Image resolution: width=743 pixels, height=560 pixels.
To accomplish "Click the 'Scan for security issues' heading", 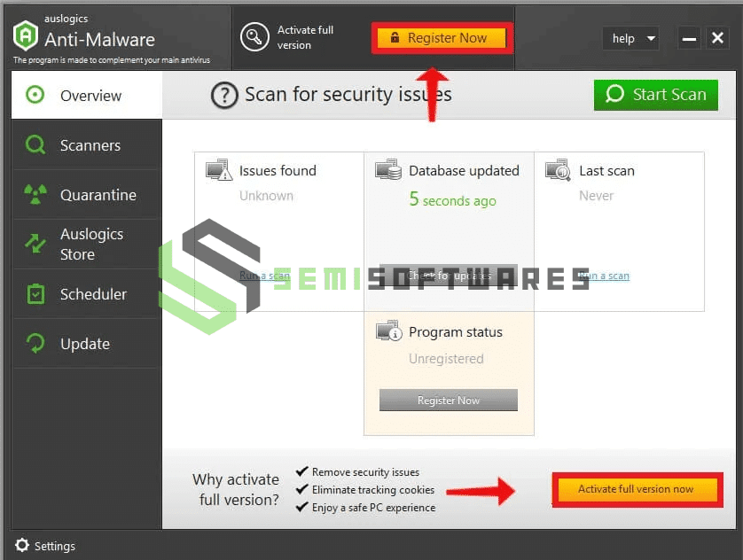I will point(348,94).
